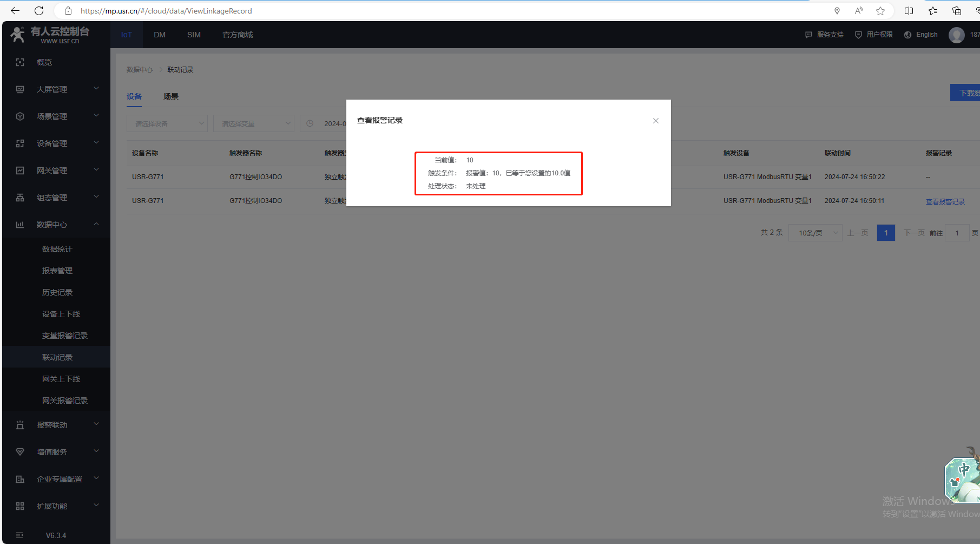The height and width of the screenshot is (544, 980).
Task: Bookmark page with the star icon
Action: click(880, 11)
